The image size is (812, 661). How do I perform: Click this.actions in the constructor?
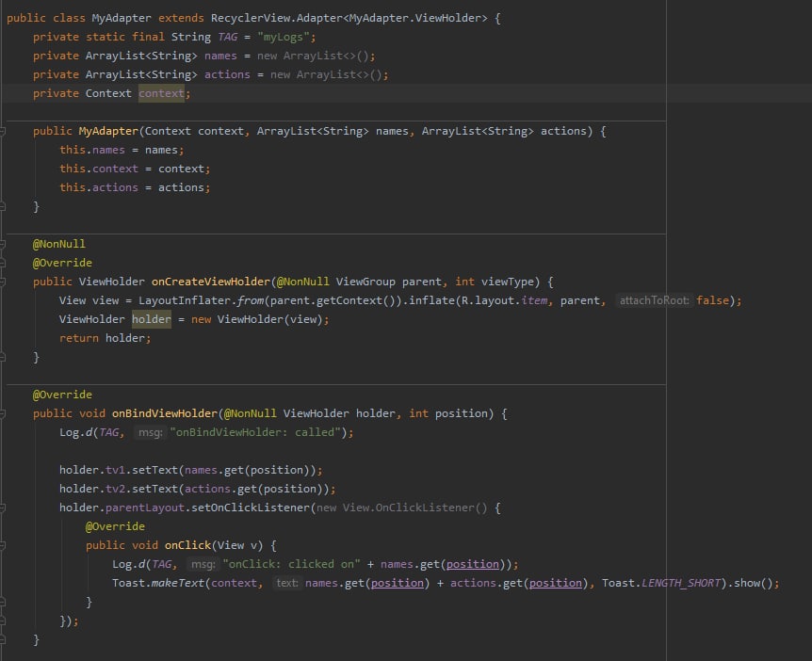tap(99, 187)
